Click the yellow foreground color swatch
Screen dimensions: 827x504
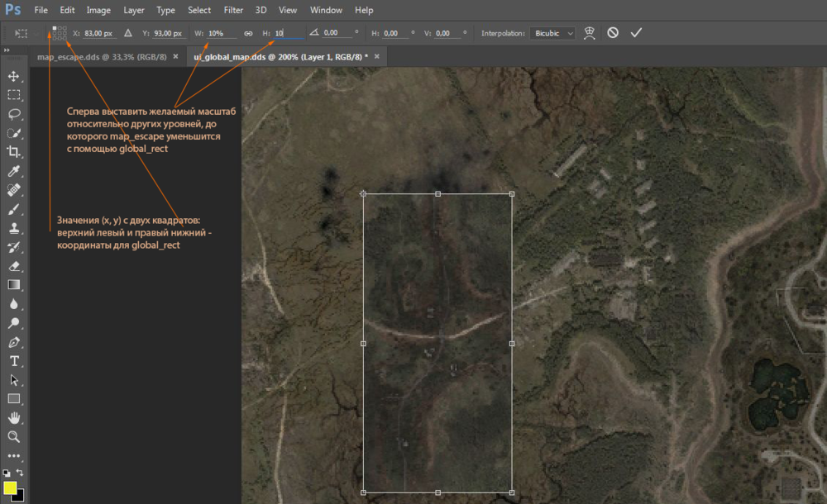pyautogui.click(x=10, y=487)
